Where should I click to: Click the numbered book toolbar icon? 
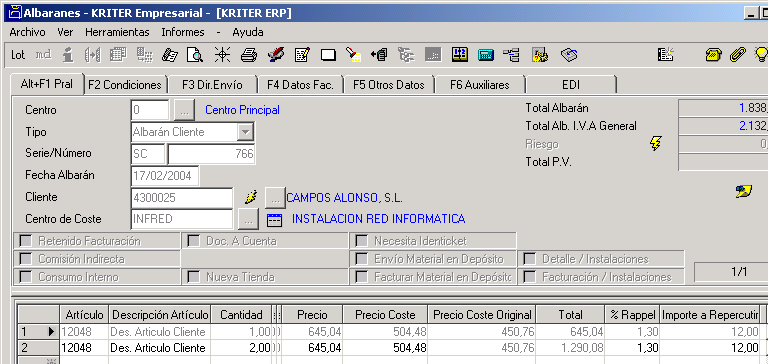(x=460, y=55)
